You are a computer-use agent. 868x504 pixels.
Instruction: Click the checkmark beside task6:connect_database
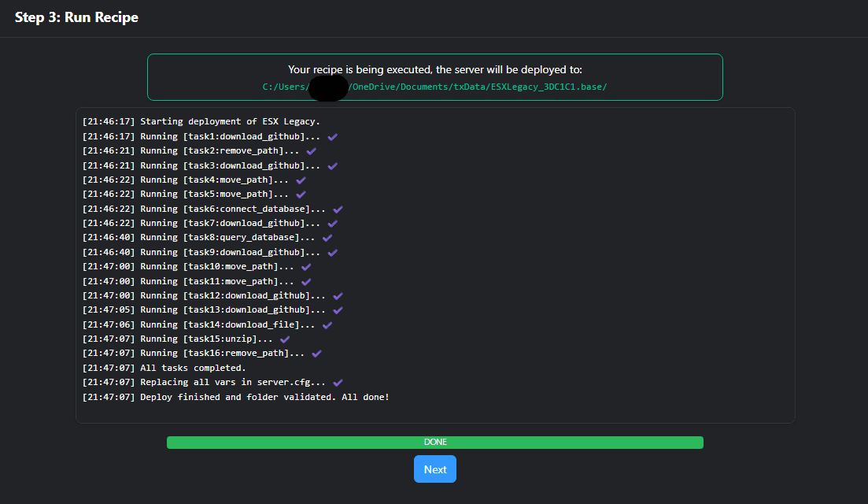[338, 209]
